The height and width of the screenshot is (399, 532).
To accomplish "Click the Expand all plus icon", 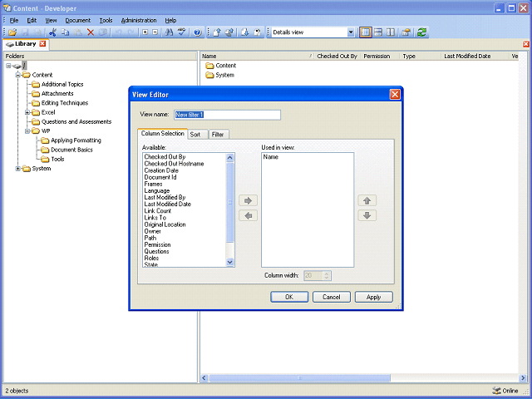I will [145, 32].
